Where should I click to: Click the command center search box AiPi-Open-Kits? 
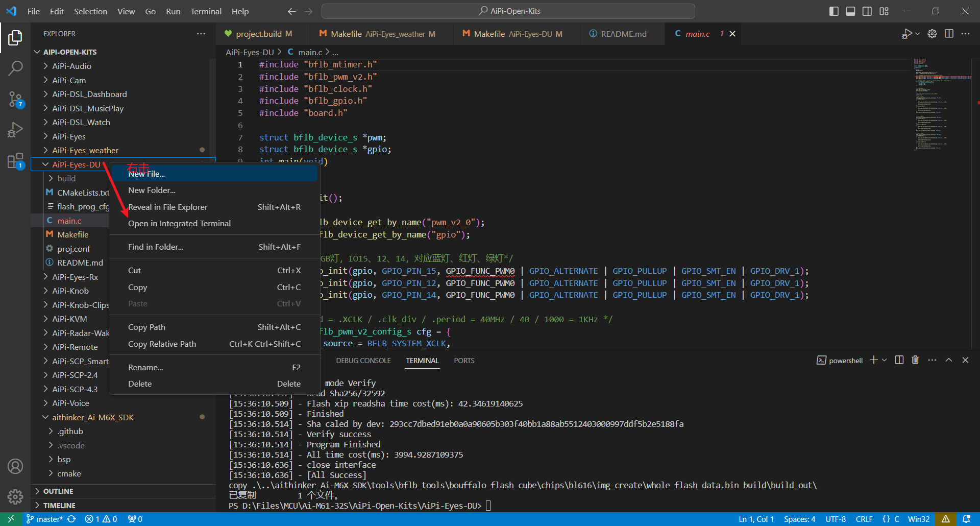click(x=508, y=11)
